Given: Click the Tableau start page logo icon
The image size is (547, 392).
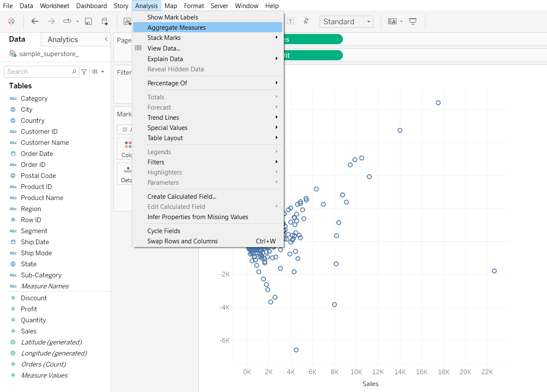Looking at the screenshot, I should click(x=11, y=21).
